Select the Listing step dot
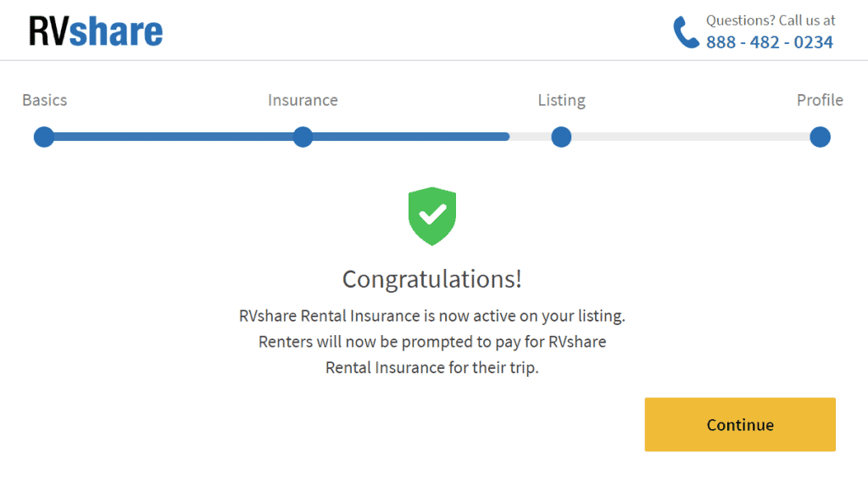The image size is (868, 481). point(561,137)
